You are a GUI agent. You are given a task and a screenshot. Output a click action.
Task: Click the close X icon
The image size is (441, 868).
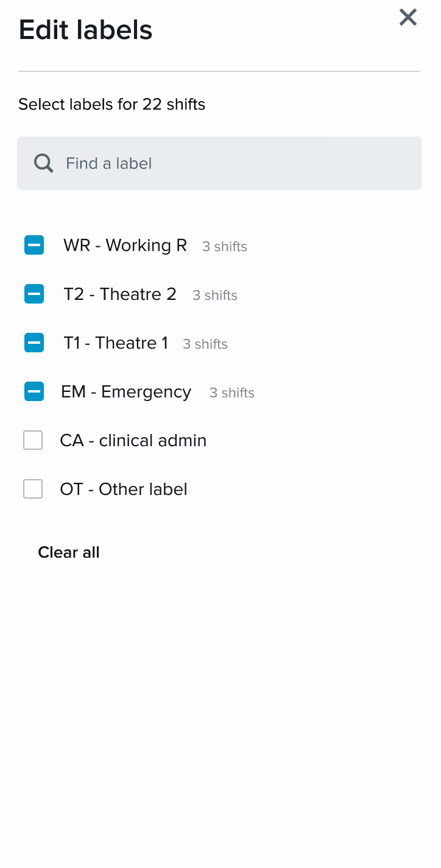pyautogui.click(x=407, y=18)
